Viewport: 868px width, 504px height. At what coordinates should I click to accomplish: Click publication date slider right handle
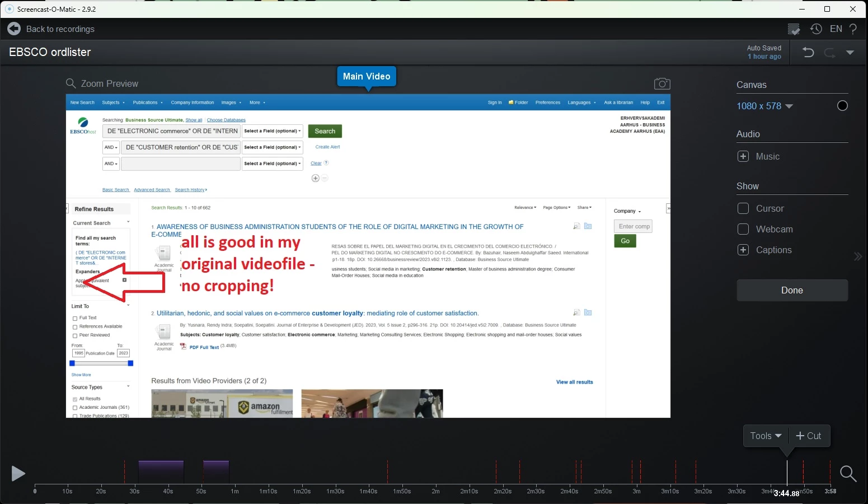130,363
